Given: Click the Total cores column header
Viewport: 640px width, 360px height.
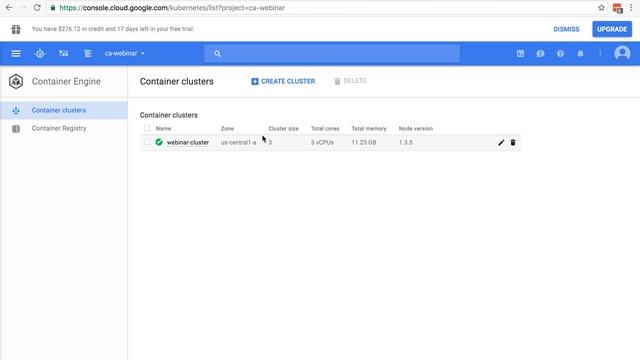Looking at the screenshot, I should (x=325, y=129).
